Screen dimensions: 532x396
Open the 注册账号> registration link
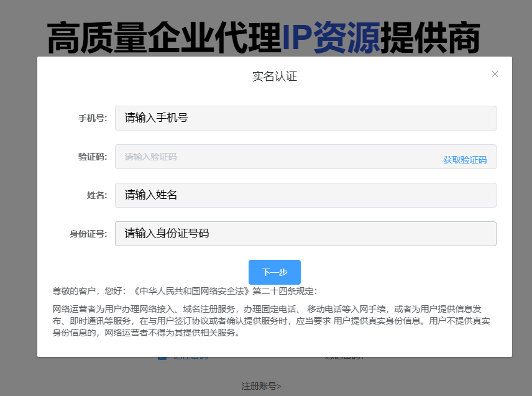pos(261,386)
